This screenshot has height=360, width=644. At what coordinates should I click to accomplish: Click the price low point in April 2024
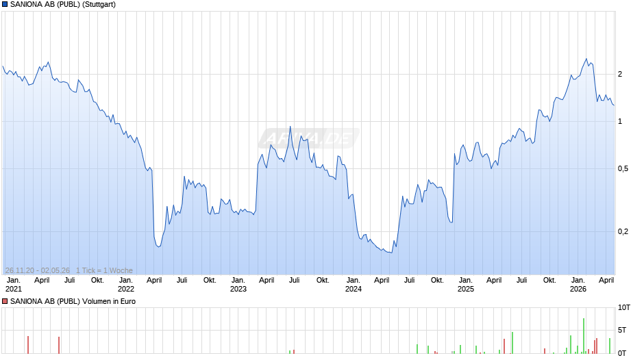click(391, 253)
